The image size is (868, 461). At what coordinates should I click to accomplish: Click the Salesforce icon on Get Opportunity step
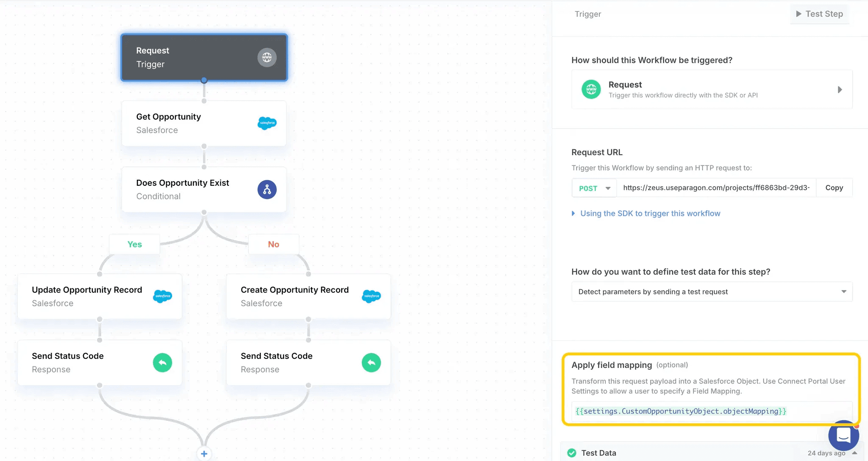click(x=267, y=123)
